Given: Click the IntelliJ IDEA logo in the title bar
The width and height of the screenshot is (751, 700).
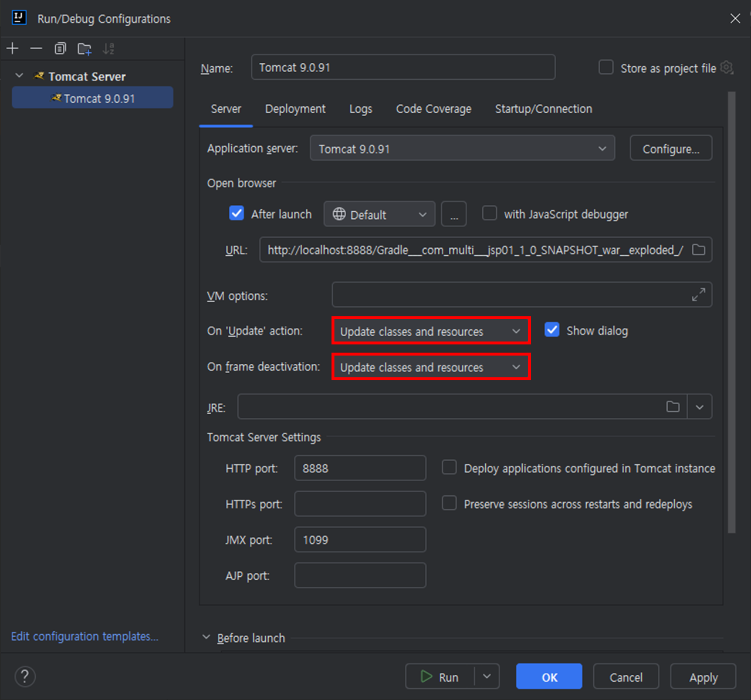Looking at the screenshot, I should click(19, 18).
